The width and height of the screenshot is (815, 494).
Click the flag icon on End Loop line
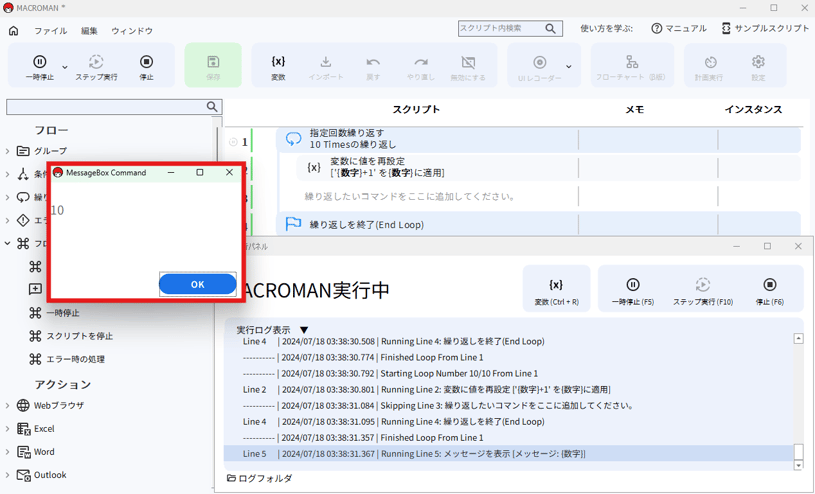pyautogui.click(x=293, y=224)
